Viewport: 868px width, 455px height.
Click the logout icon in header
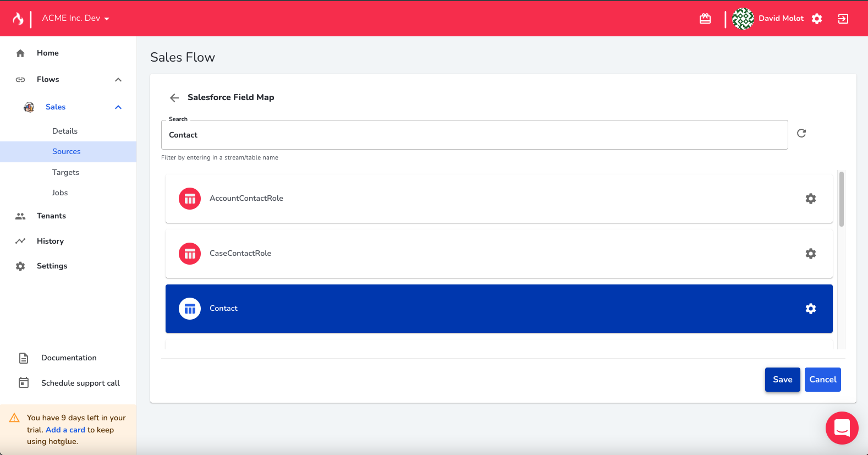[x=843, y=19]
